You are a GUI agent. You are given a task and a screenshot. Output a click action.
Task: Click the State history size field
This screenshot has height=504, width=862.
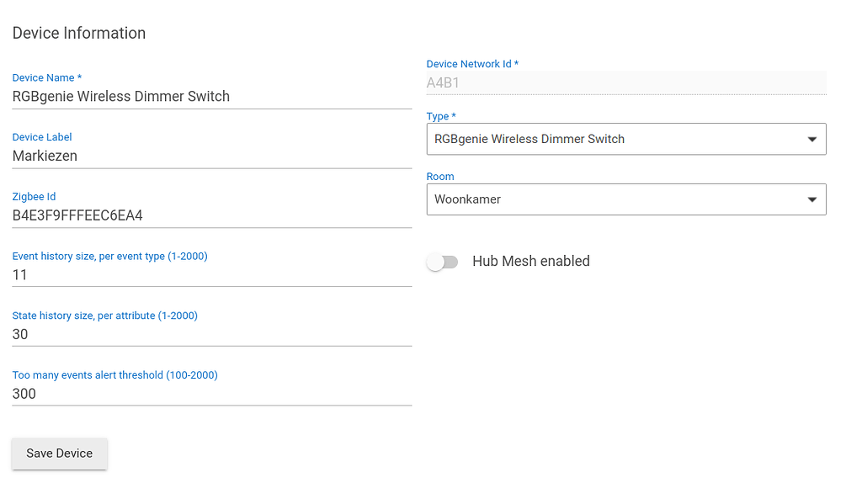[211, 334]
